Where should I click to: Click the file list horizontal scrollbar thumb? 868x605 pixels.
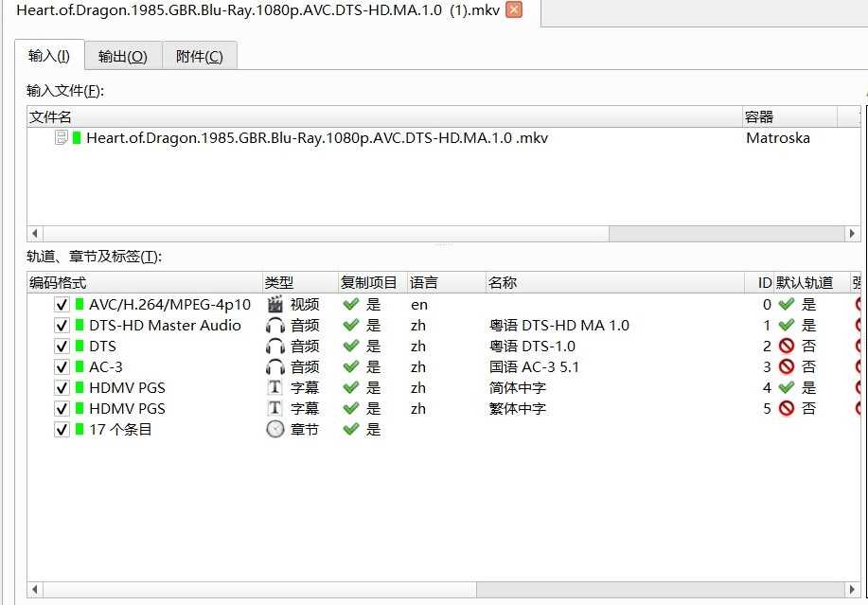click(326, 234)
